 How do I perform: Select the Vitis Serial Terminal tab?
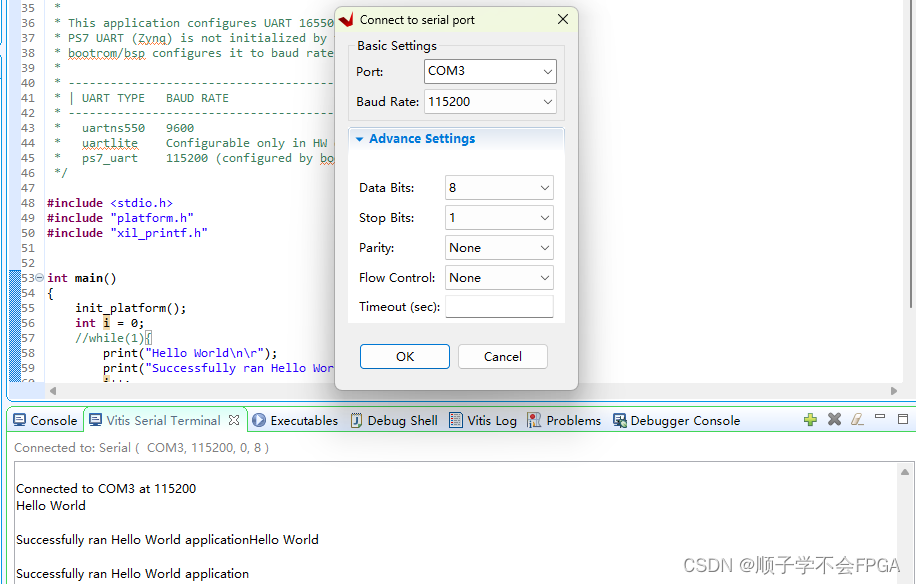[x=164, y=420]
